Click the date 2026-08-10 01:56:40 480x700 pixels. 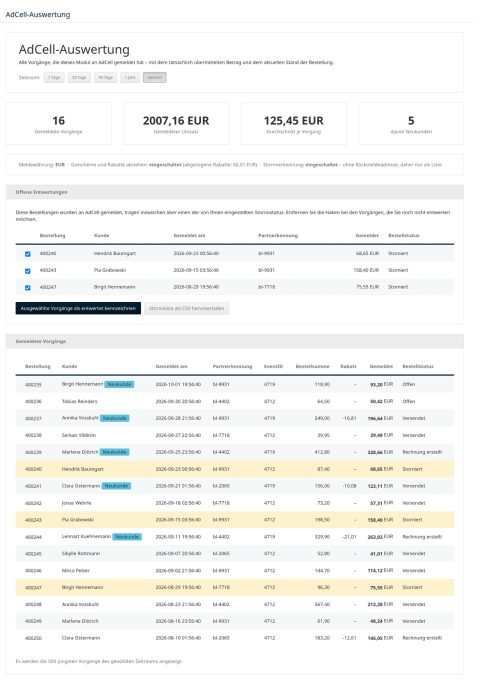pyautogui.click(x=178, y=638)
